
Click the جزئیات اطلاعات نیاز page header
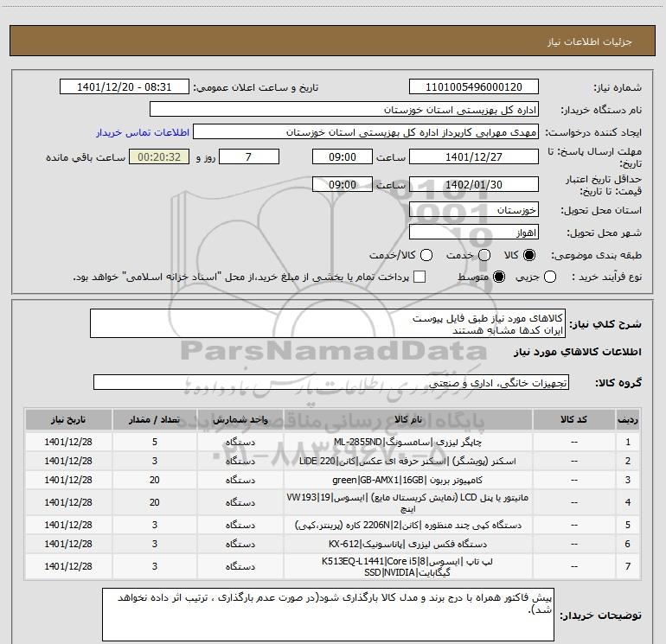point(590,41)
